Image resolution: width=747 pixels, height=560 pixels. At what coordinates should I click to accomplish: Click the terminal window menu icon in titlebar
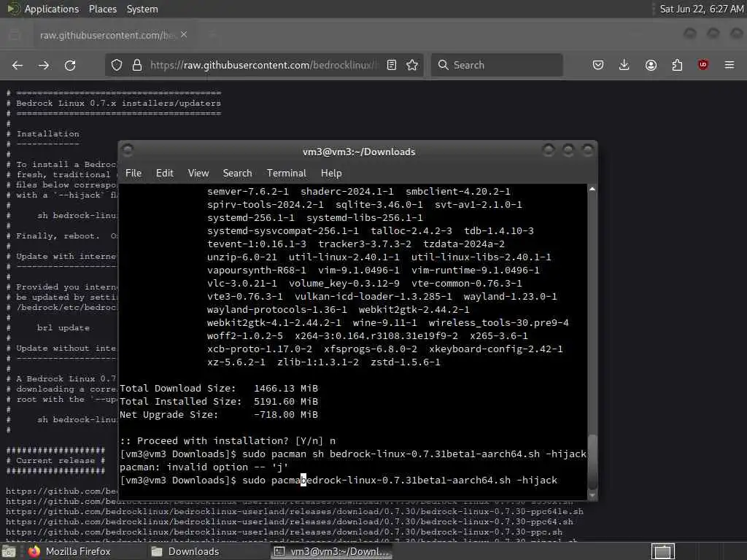128,150
